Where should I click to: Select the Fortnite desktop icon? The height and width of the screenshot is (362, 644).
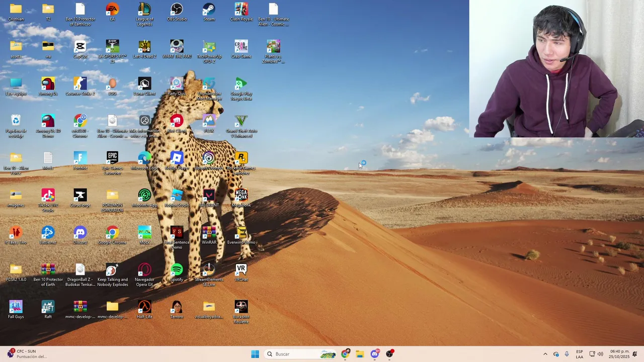80,161
